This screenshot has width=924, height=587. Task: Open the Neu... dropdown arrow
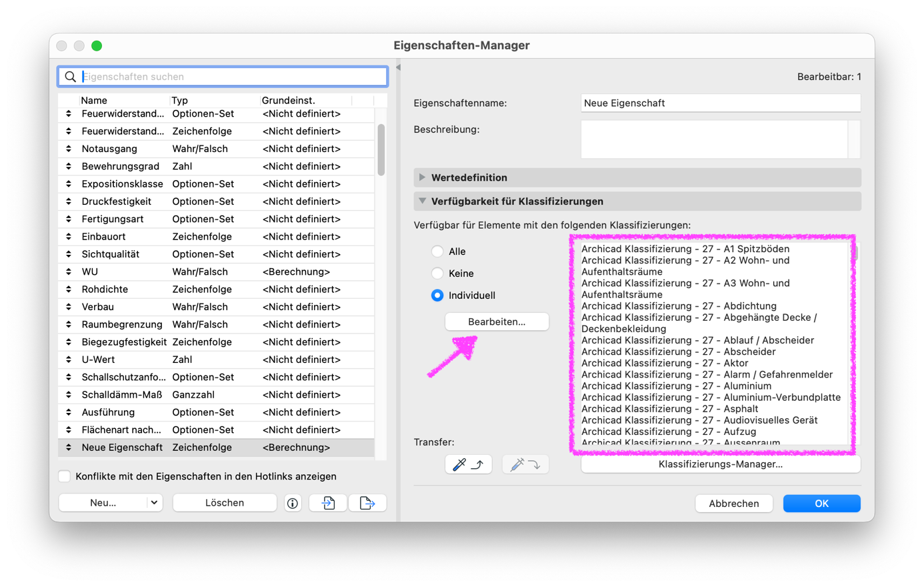(154, 503)
